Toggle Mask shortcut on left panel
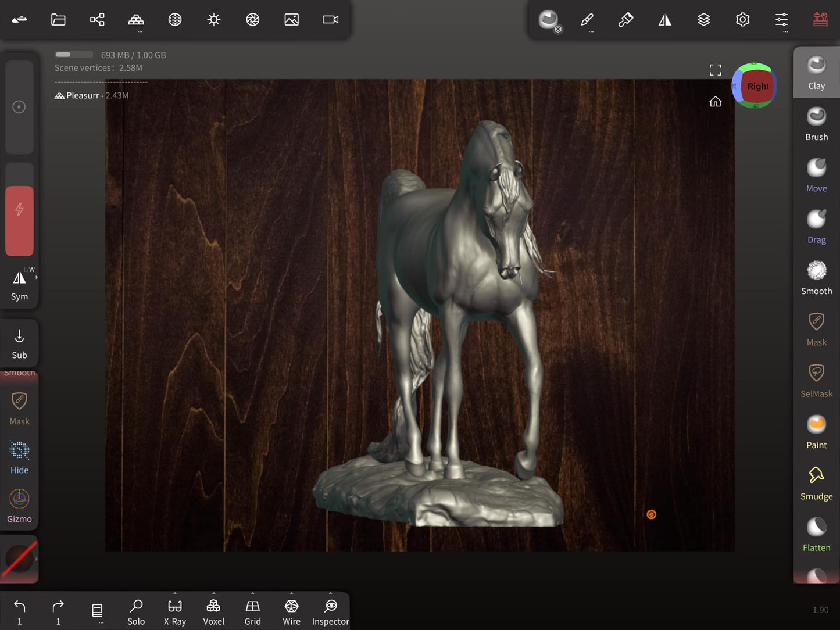The image size is (840, 630). [19, 409]
